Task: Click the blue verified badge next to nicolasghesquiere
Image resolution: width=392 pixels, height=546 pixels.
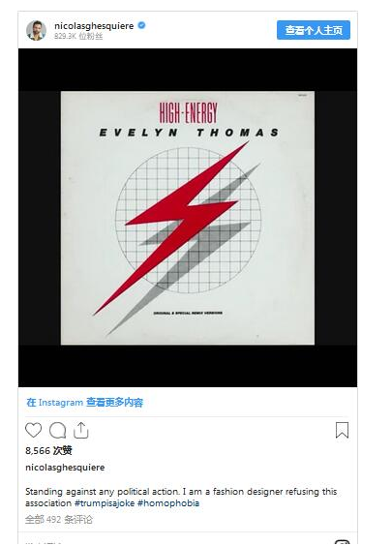Action: [141, 25]
